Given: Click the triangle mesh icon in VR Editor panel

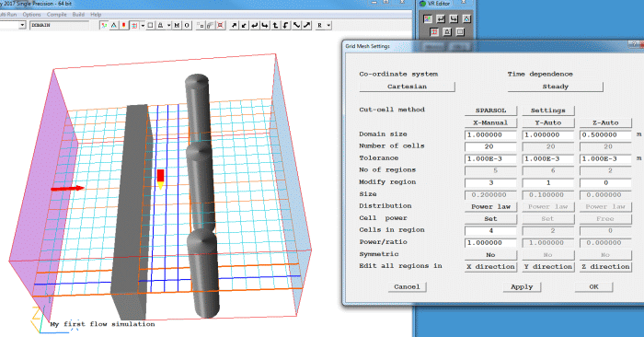Looking at the screenshot, I should (x=466, y=19).
